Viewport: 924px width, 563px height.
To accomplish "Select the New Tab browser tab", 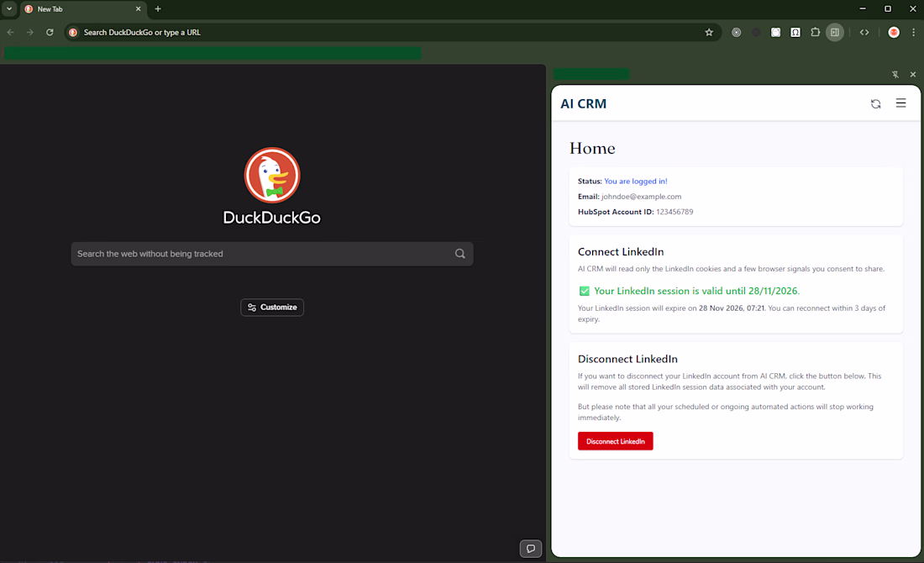I will (82, 9).
